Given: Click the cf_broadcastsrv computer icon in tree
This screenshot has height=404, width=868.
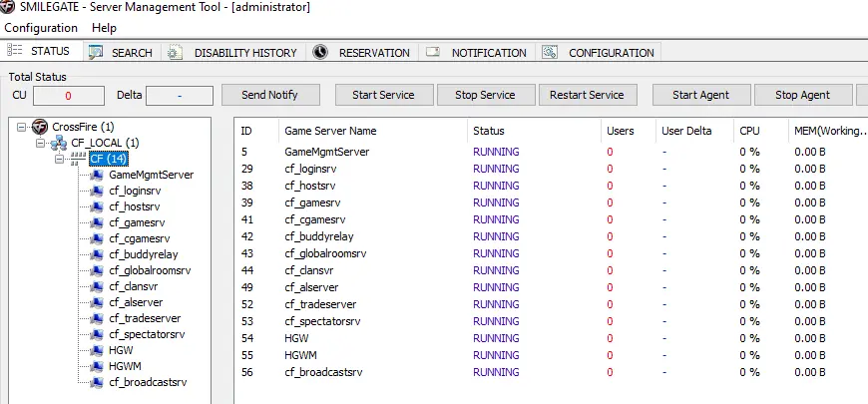Looking at the screenshot, I should coord(97,382).
